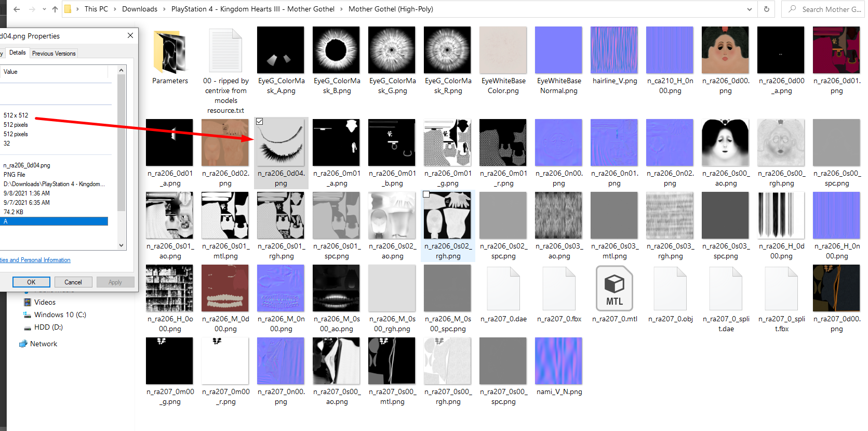Image resolution: width=868 pixels, height=431 pixels.
Task: Select the hairline_V.png file
Action: click(x=615, y=56)
